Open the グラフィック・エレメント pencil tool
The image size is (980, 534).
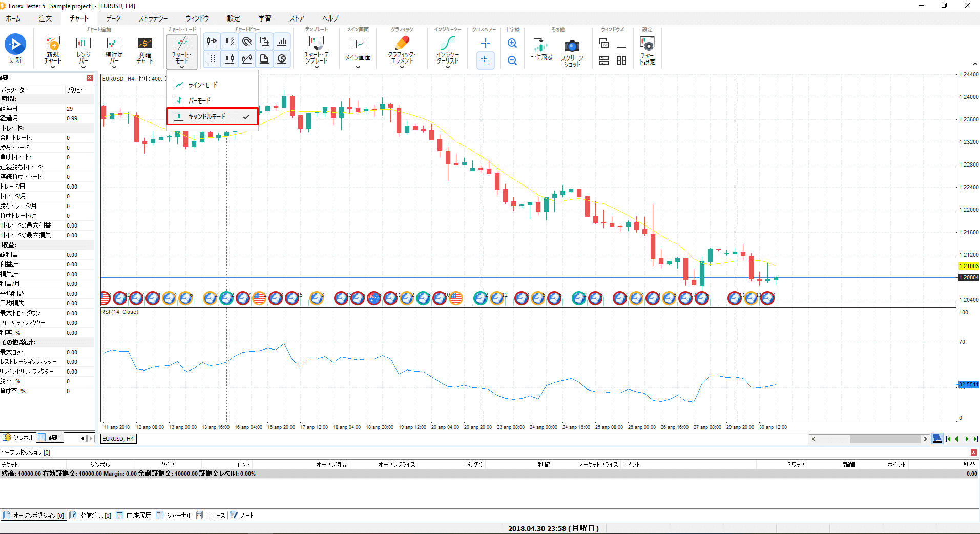pyautogui.click(x=402, y=45)
